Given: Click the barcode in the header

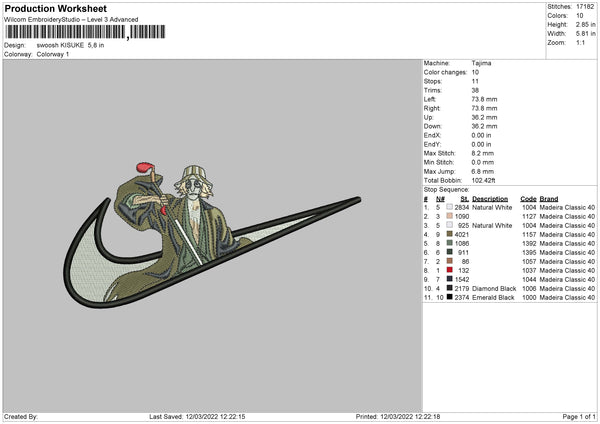Looking at the screenshot, I should [x=85, y=32].
